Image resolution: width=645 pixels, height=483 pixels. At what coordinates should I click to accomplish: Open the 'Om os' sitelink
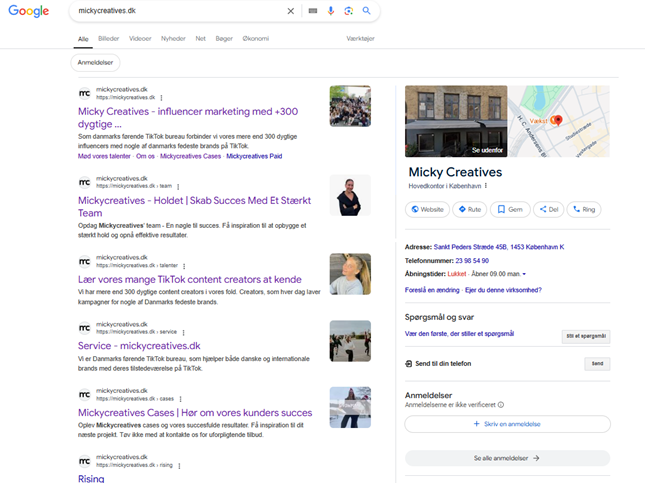145,156
